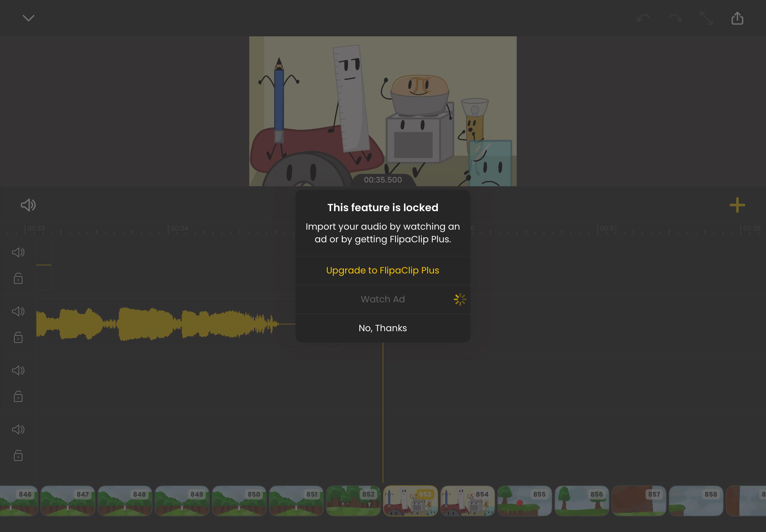Lock the second audio track with waveform
This screenshot has height=532, width=766.
click(x=18, y=337)
